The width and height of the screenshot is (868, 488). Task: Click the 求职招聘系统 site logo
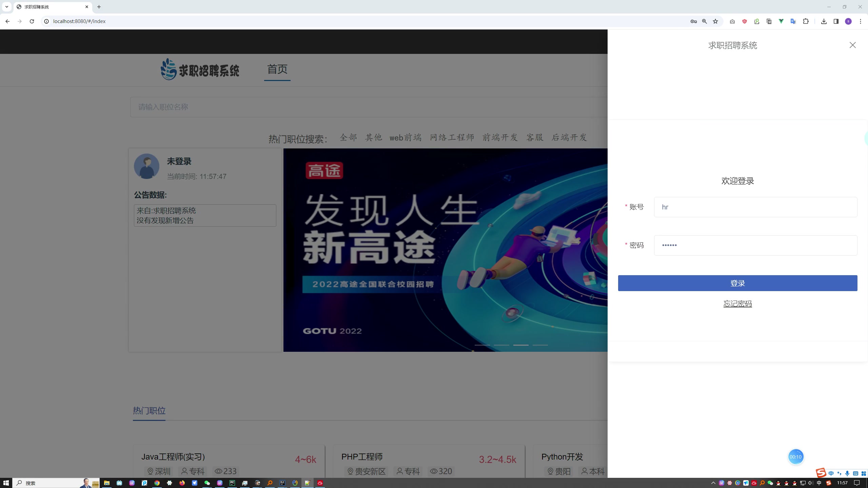pos(200,69)
